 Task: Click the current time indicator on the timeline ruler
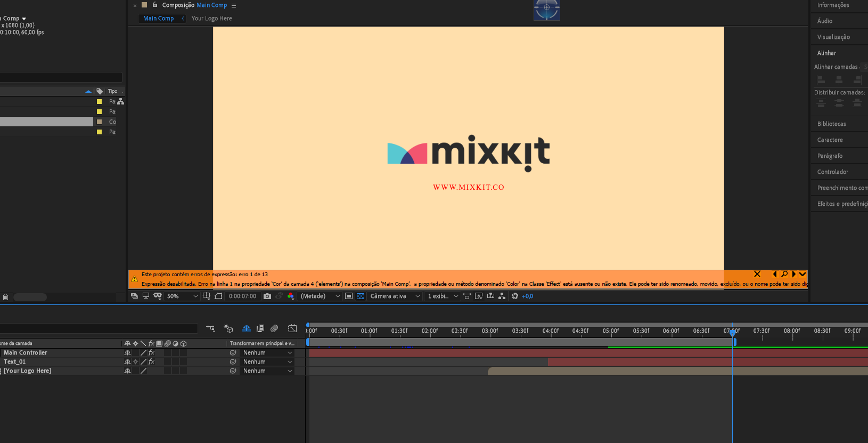[733, 333]
